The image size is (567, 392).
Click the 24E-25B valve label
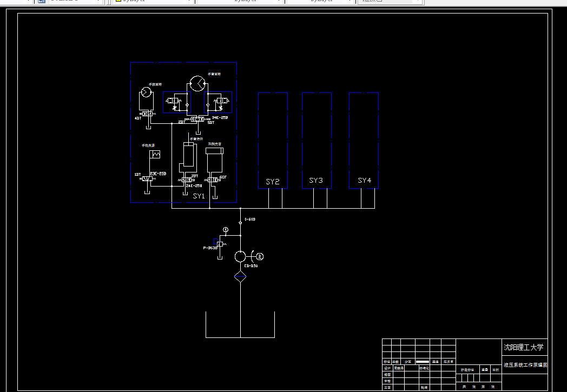coord(194,185)
